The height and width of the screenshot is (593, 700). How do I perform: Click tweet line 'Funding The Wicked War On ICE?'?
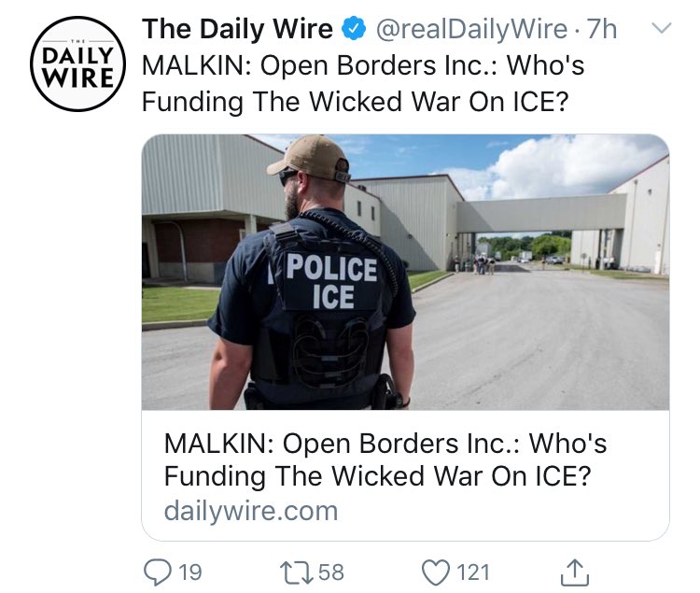click(356, 102)
